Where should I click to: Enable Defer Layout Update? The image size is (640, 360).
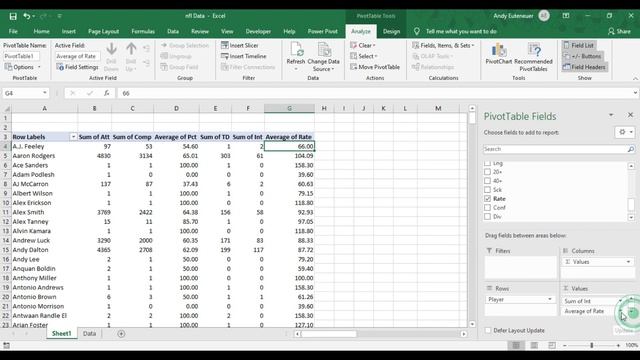[488, 330]
